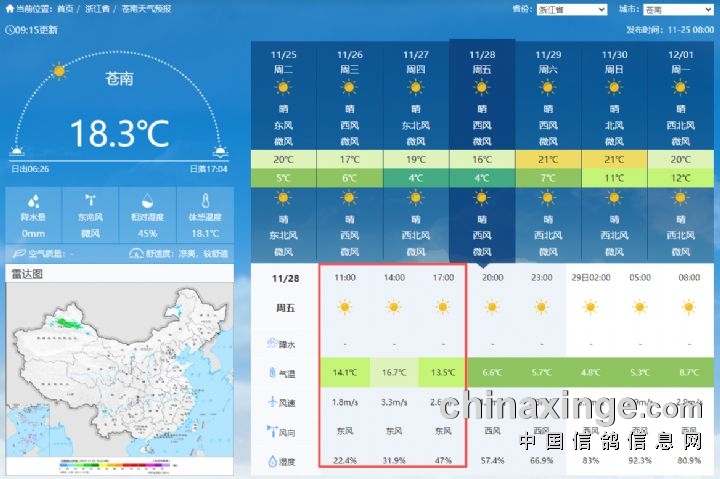This screenshot has width=720, height=479.
Task: Click the 降水量 raindrops icon
Action: (x=33, y=200)
